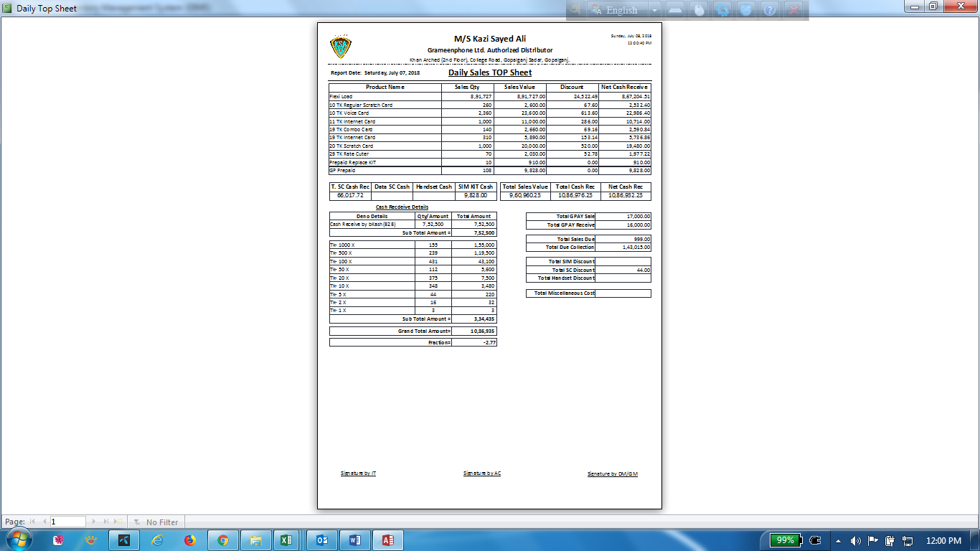
Task: Open language bar help question mark
Action: (x=770, y=10)
